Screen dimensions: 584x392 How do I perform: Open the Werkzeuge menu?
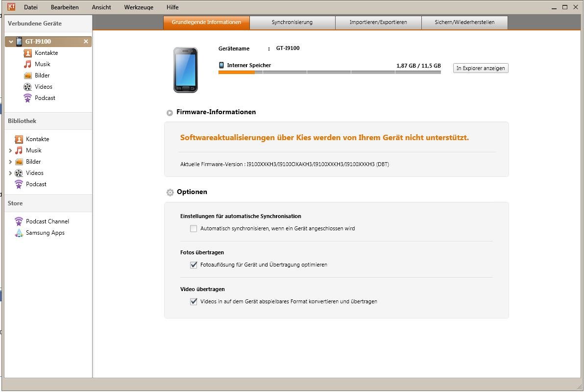(x=139, y=7)
